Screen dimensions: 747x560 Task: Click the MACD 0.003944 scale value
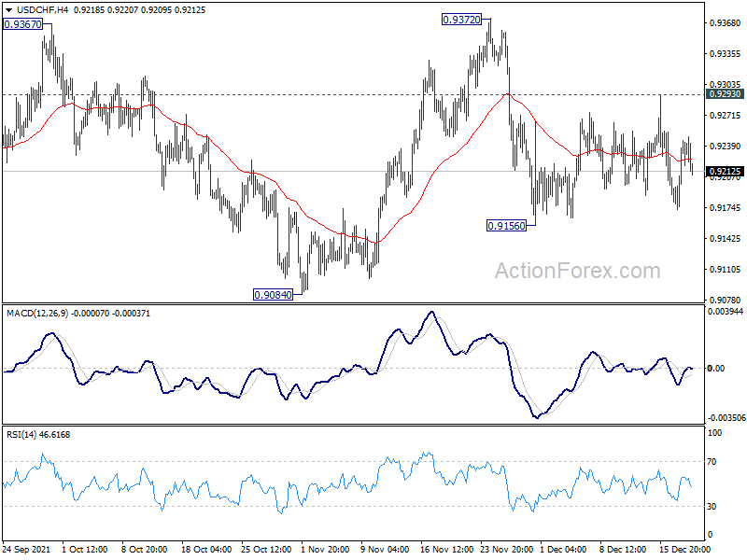tap(726, 312)
